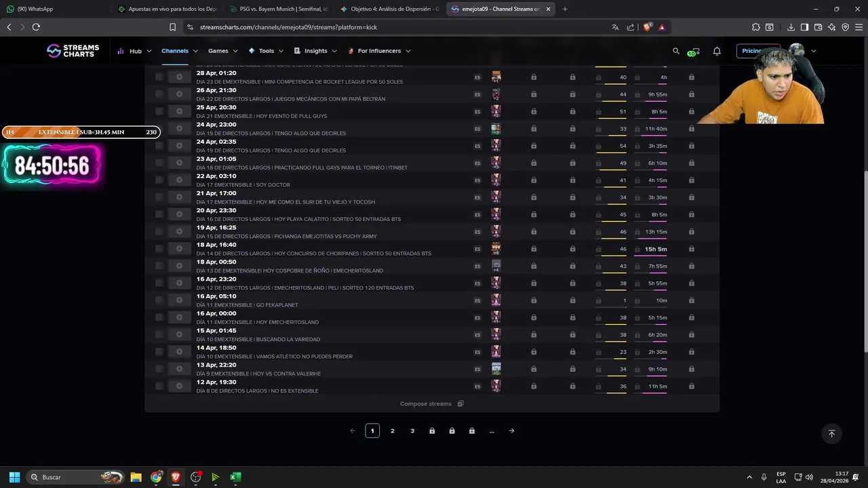Show hidden icons chevron in system tray
868x488 pixels.
[x=749, y=477]
